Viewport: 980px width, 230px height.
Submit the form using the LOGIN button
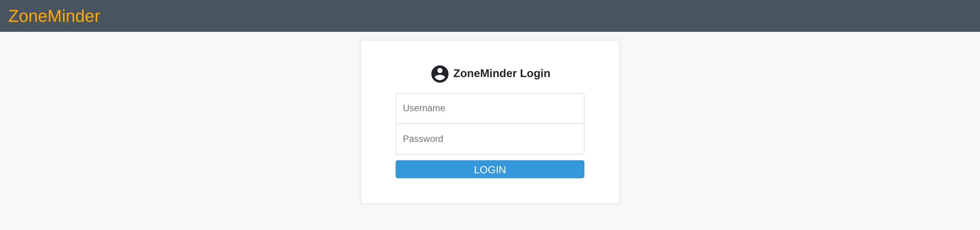(489, 169)
